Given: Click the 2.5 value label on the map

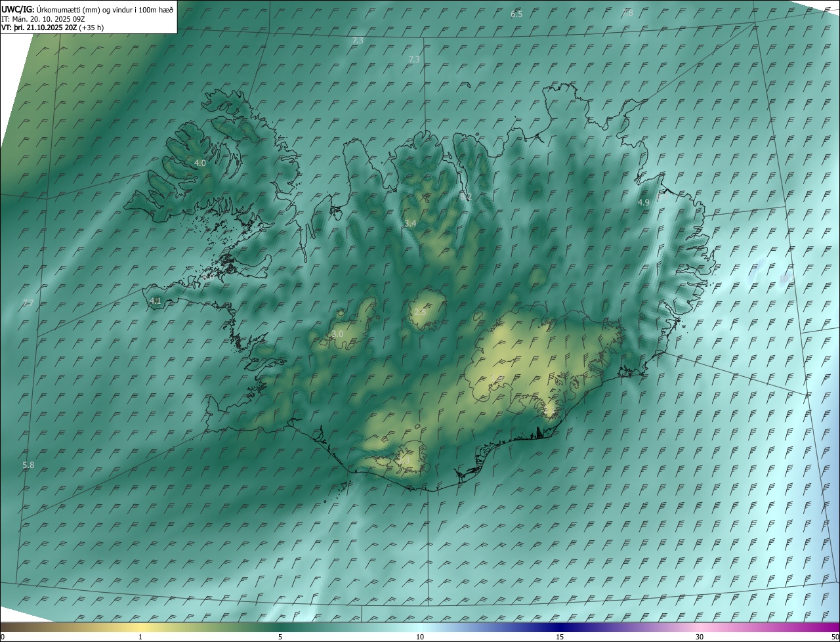Looking at the screenshot, I should 420,312.
